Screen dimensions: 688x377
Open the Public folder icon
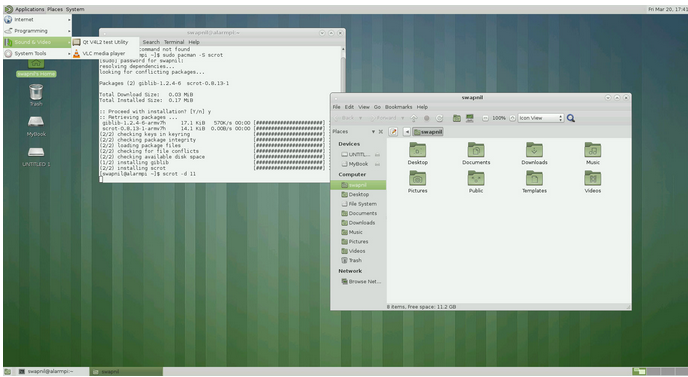pyautogui.click(x=476, y=182)
